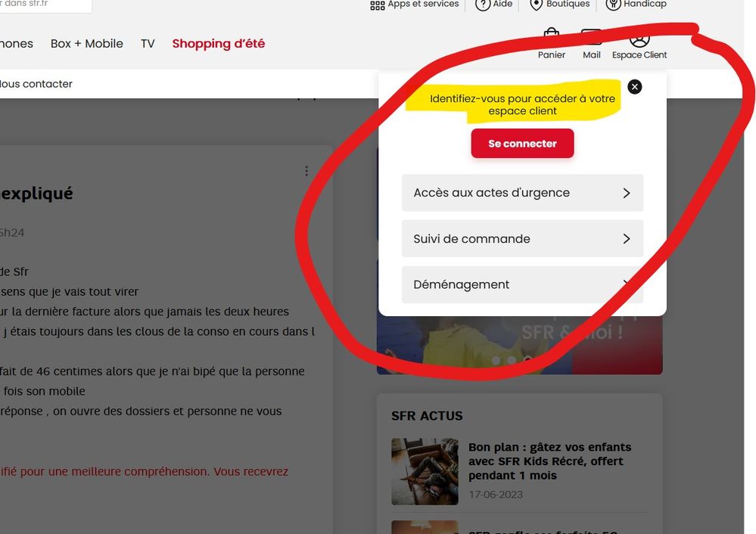Open Boutiques location pin icon
Screen dimensions: 756x534
pyautogui.click(x=536, y=5)
